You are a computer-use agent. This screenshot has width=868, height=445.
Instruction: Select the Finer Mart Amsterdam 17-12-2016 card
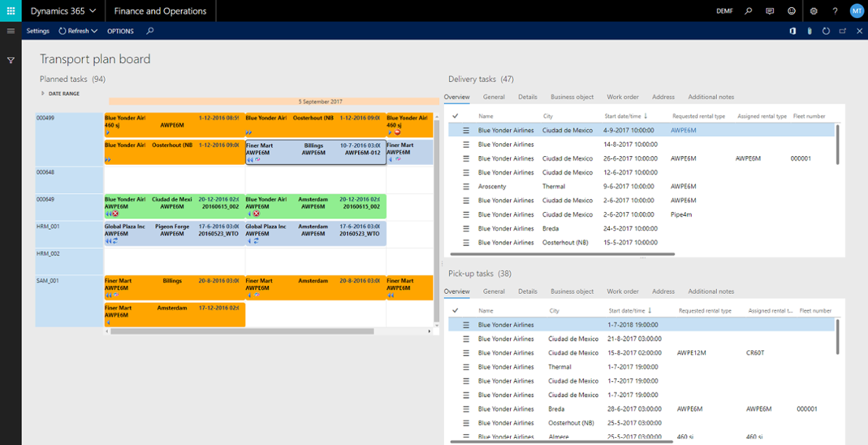[x=174, y=315]
